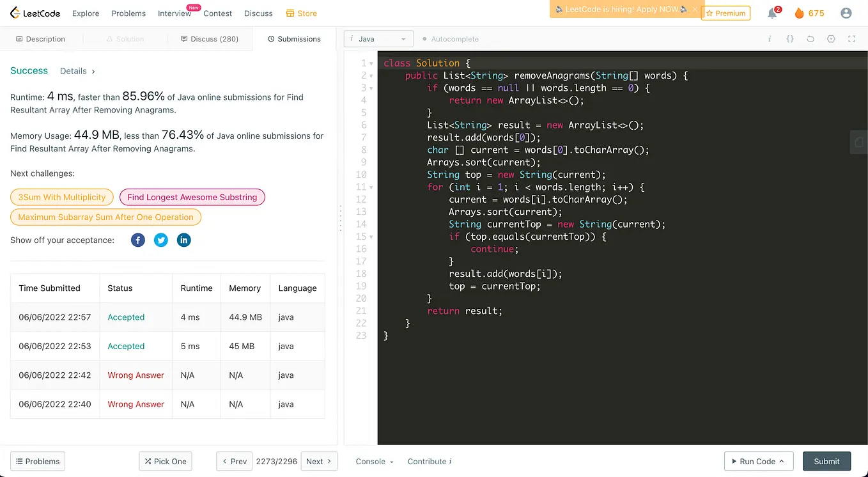Click the editor info icon
Screen dimensions: 868x477
point(770,39)
